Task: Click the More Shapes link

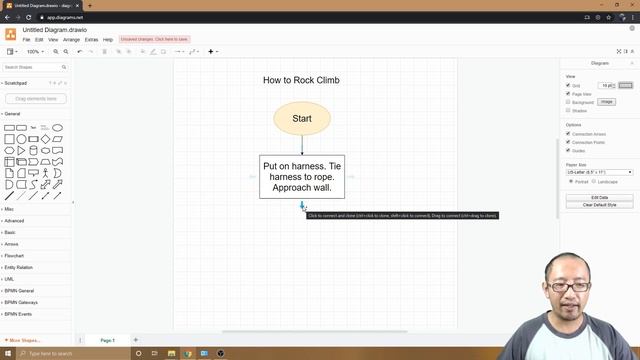Action: pyautogui.click(x=22, y=340)
